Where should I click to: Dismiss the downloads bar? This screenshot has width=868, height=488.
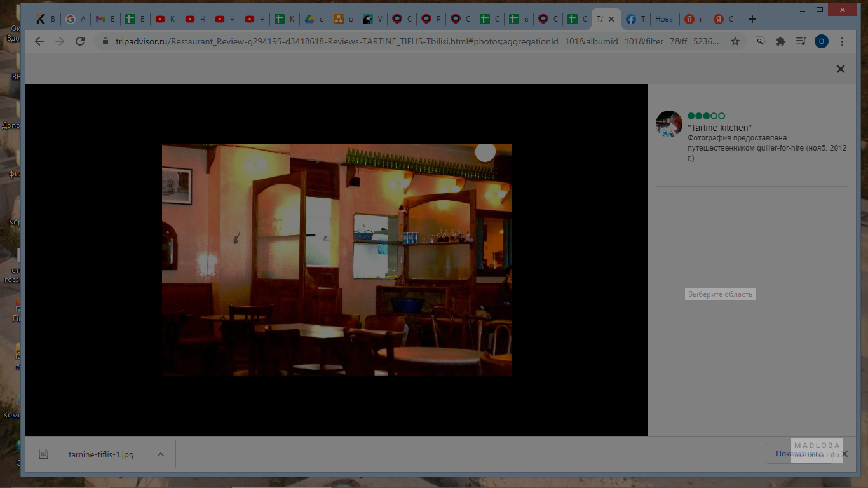844,454
